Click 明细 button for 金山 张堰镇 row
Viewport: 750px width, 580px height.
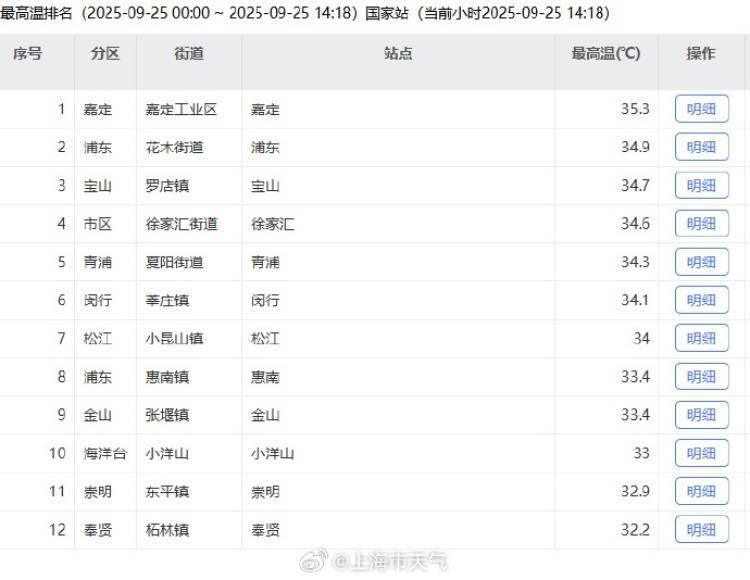pos(701,415)
